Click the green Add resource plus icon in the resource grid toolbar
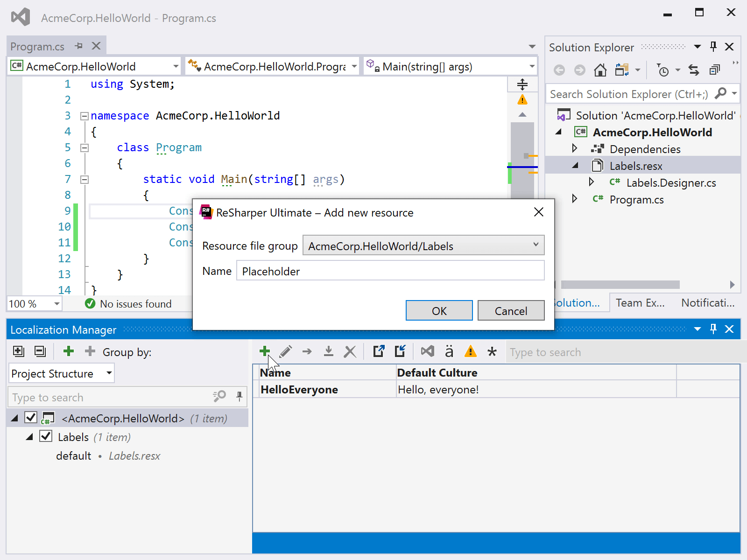Screen dimensions: 747x560 (x=265, y=351)
